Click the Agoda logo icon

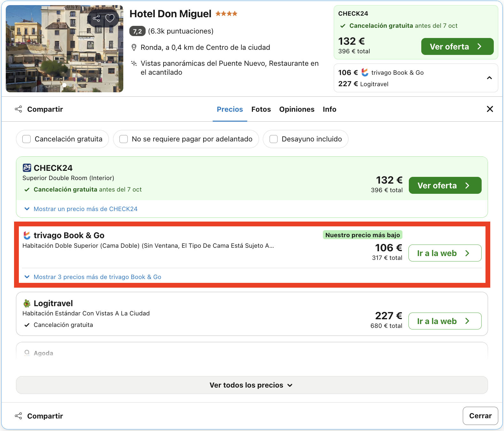coord(27,353)
